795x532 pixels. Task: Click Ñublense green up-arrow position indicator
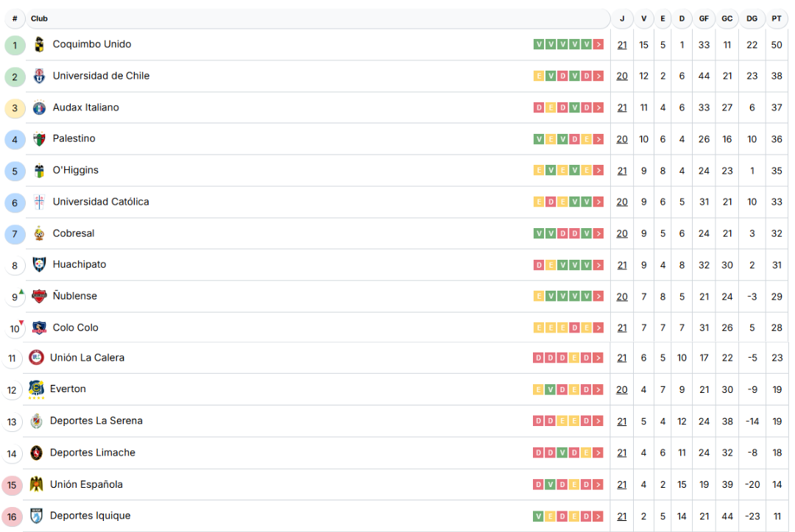click(21, 291)
